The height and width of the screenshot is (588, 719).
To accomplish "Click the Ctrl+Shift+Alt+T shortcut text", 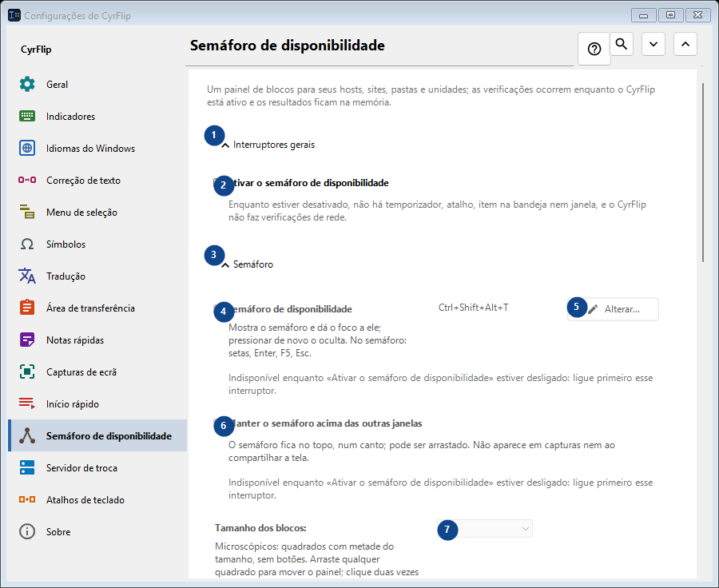I will pyautogui.click(x=473, y=308).
